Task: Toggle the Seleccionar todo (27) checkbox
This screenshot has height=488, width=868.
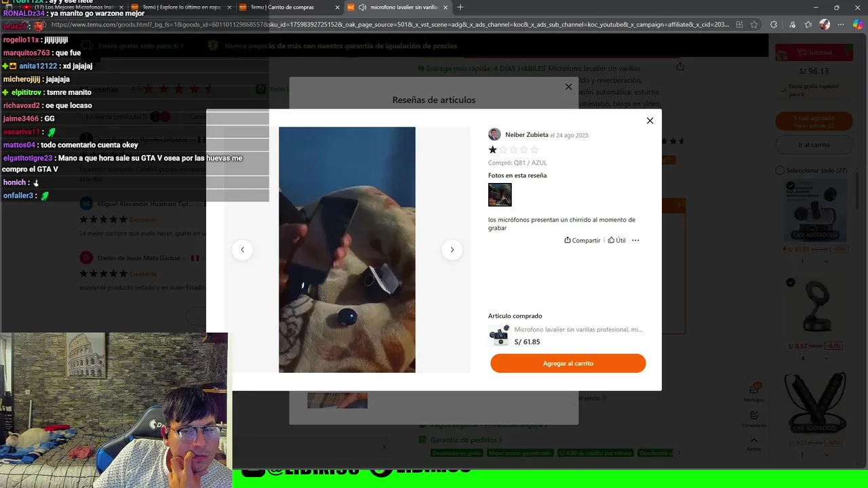Action: pos(780,170)
